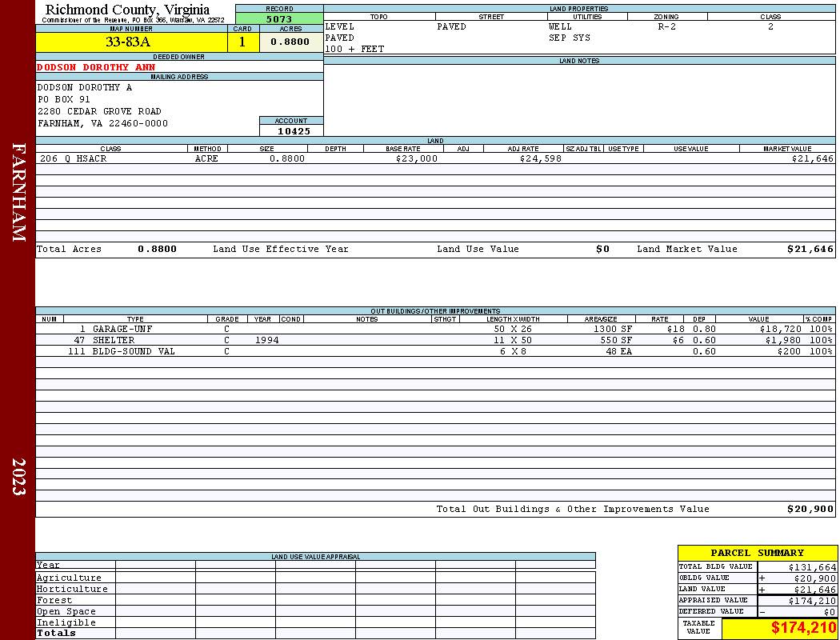Click the PARCEL SUMMARY heading
840x640 pixels.
pos(757,554)
